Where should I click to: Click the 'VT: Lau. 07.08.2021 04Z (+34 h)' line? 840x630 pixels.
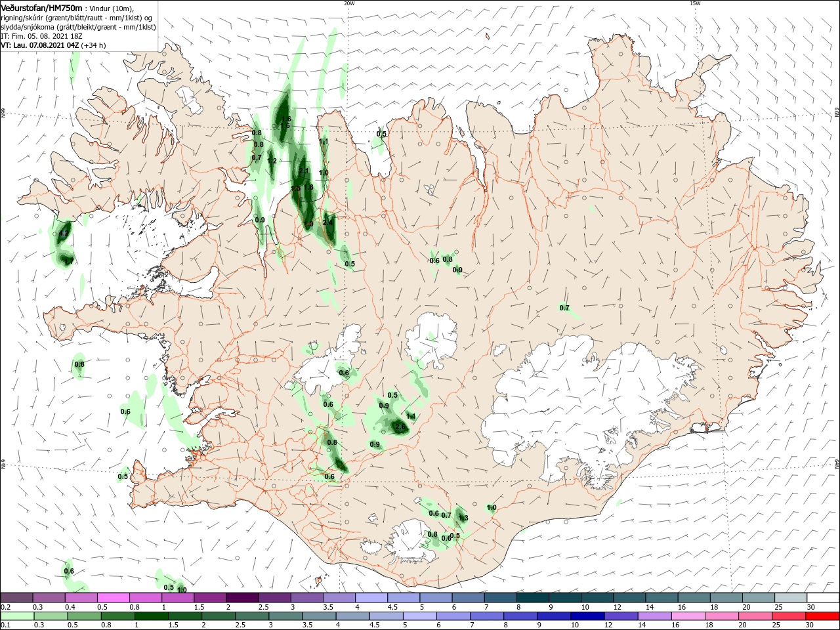[x=53, y=45]
